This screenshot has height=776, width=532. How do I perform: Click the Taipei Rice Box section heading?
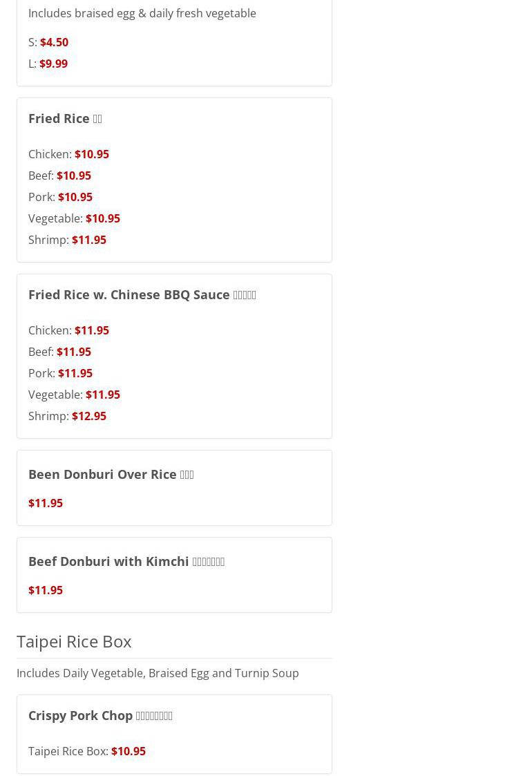[74, 641]
